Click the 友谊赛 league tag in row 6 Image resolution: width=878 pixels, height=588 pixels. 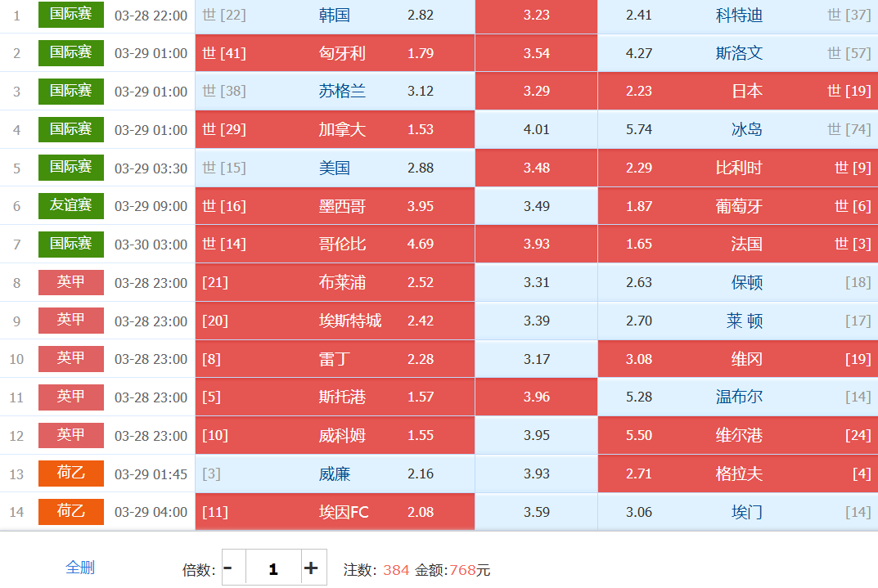71,205
